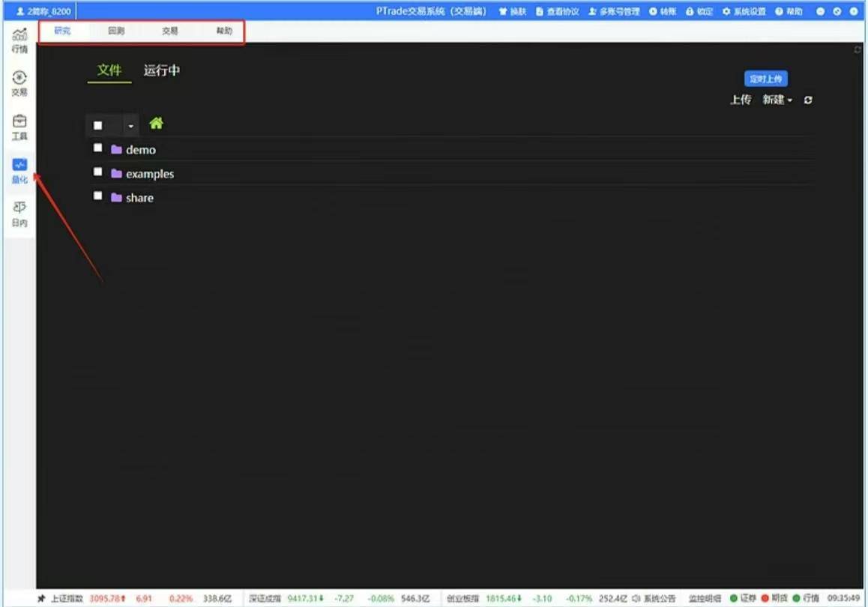Viewport: 868px width, 607px height.
Task: Click the 0.22% change percentage
Action: coord(181,598)
